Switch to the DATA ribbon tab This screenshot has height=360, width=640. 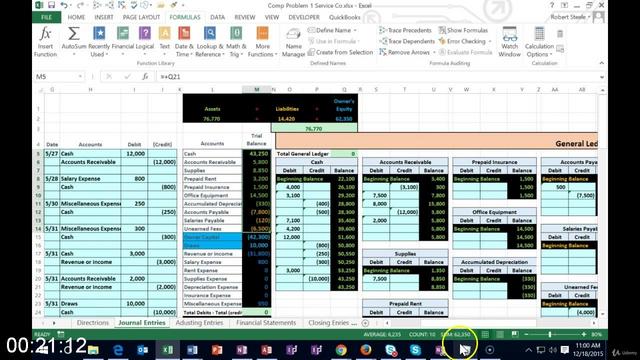[x=217, y=17]
